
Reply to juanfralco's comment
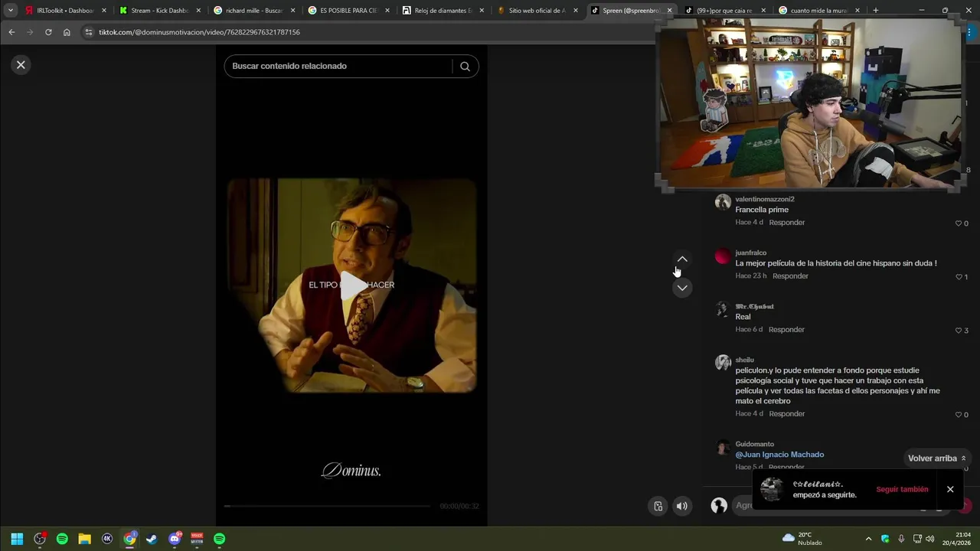coord(790,276)
